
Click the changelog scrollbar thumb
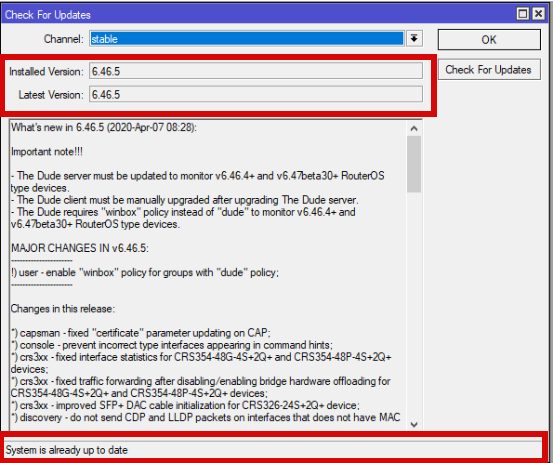(x=414, y=164)
